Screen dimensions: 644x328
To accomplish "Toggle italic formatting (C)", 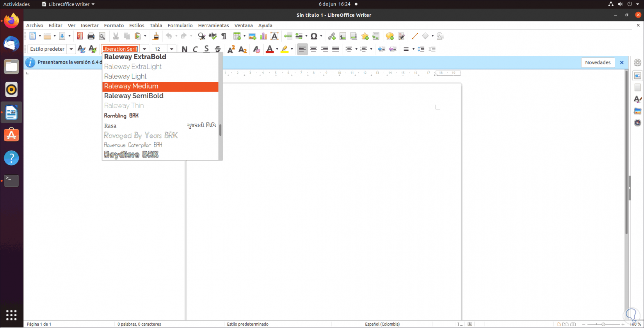I will pyautogui.click(x=195, y=49).
